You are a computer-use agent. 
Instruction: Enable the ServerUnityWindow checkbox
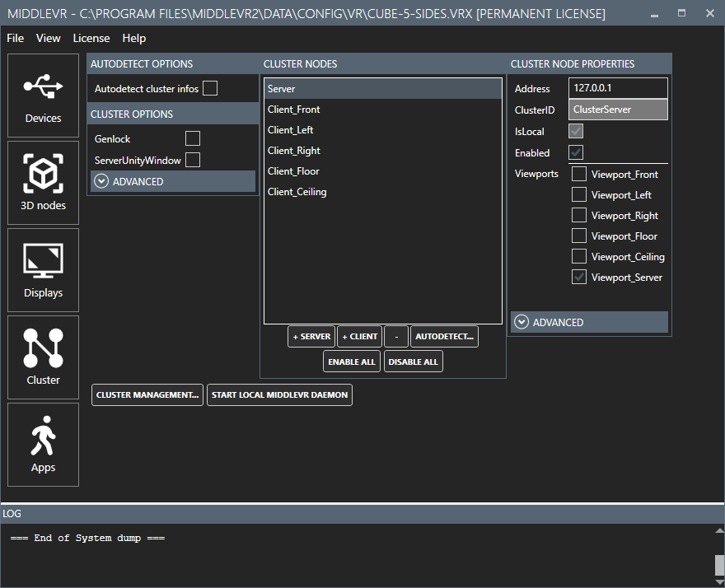(192, 160)
